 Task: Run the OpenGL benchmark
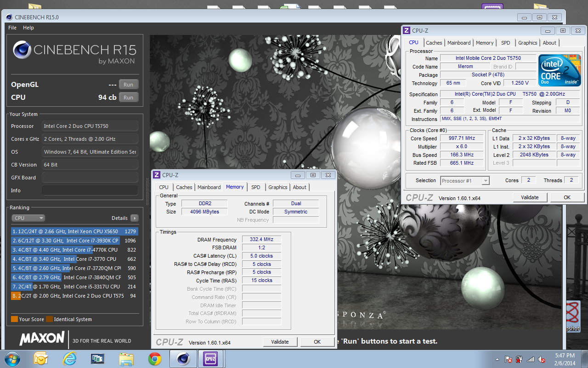point(129,85)
